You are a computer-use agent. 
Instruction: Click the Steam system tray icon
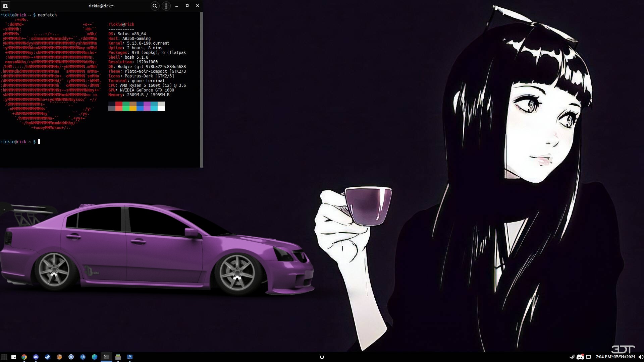[572, 357]
